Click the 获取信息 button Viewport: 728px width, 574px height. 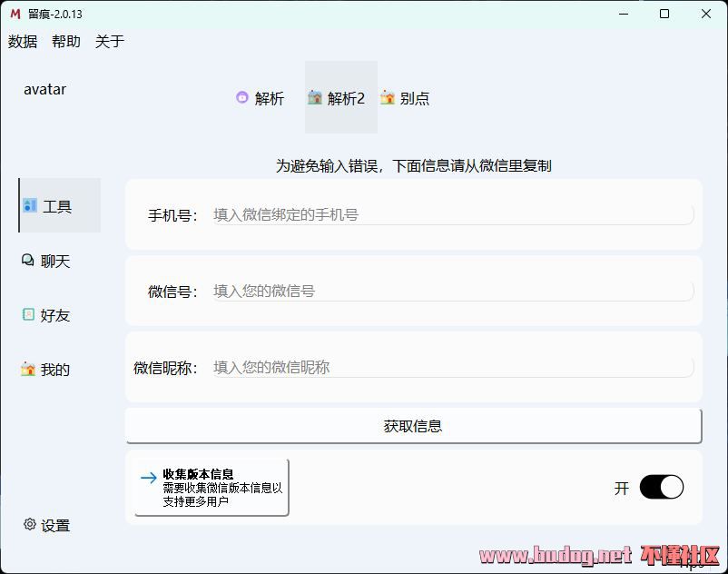pos(413,426)
